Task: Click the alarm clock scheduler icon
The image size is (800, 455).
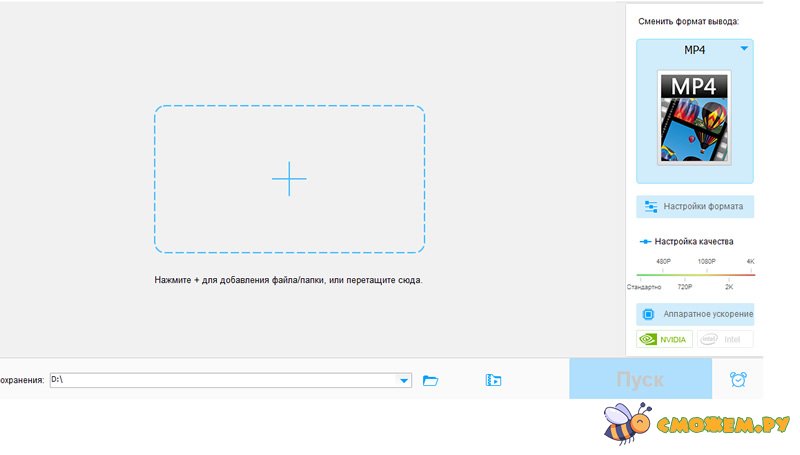Action: click(738, 379)
